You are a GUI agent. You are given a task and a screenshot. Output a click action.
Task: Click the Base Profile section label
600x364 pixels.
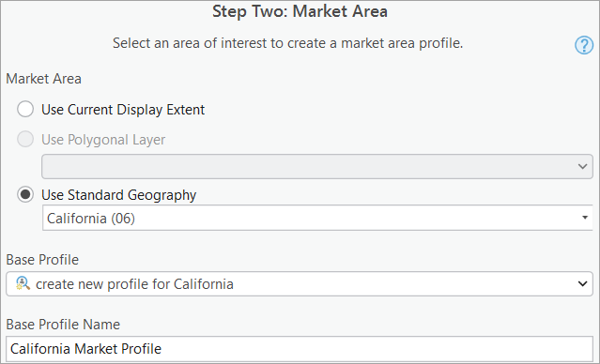coord(42,260)
